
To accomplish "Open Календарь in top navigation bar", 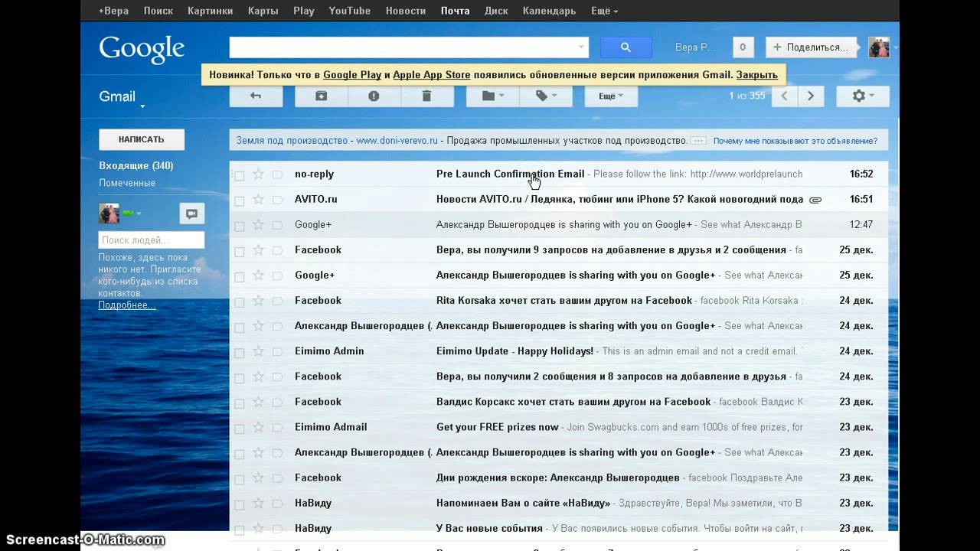I will pos(549,11).
